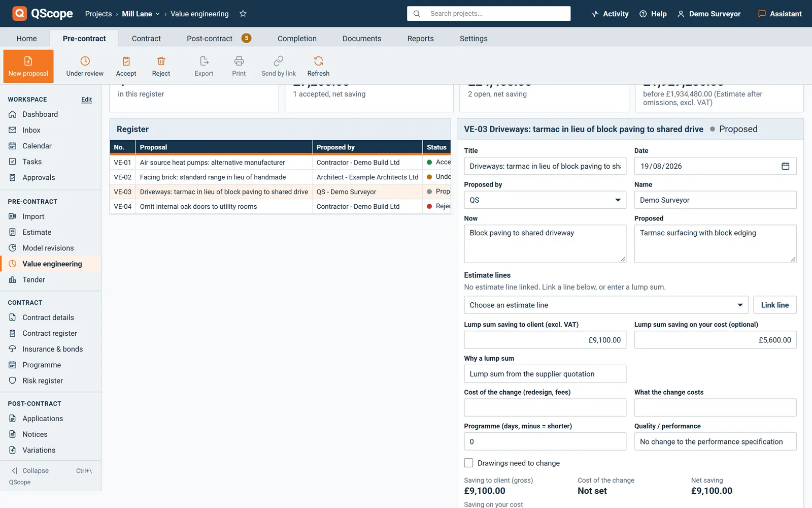Open the Programme page
The height and width of the screenshot is (508, 812).
click(x=50, y=365)
